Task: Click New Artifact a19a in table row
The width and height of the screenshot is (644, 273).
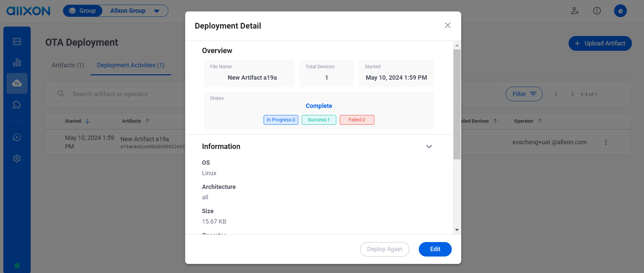Action: [145, 139]
